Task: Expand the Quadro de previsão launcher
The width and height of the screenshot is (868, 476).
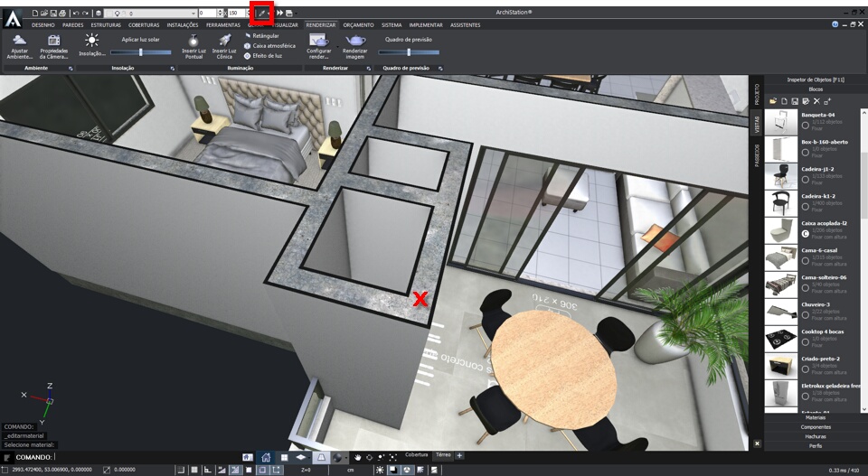Action: pyautogui.click(x=440, y=68)
